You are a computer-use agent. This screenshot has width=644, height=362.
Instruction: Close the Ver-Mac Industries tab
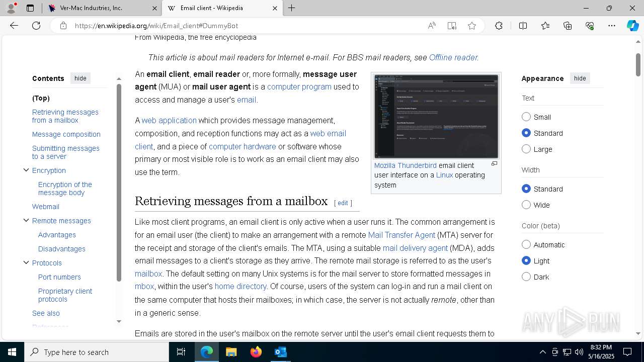(x=154, y=8)
